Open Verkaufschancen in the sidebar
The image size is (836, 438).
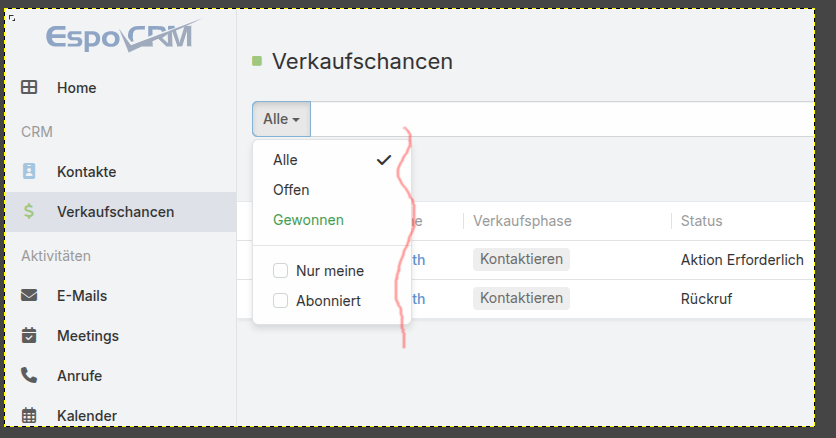(x=115, y=212)
